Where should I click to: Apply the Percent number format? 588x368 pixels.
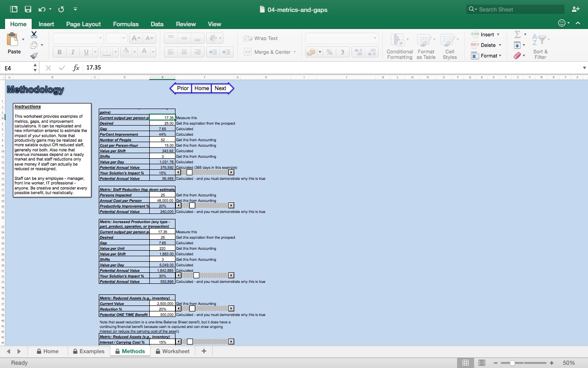click(x=329, y=52)
